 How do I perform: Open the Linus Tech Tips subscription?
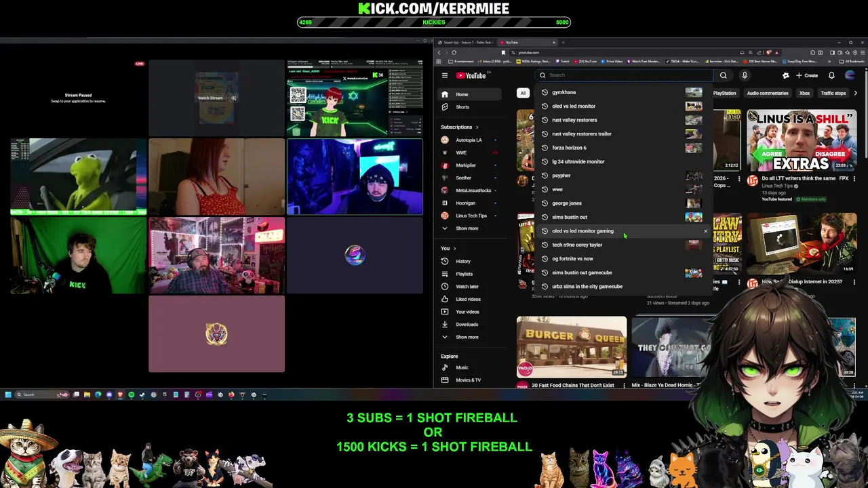(471, 216)
